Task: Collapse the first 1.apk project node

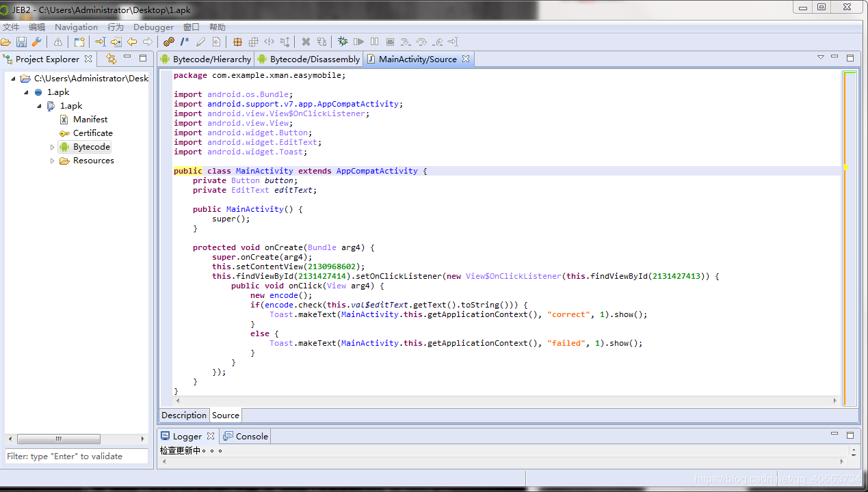Action: coord(26,92)
